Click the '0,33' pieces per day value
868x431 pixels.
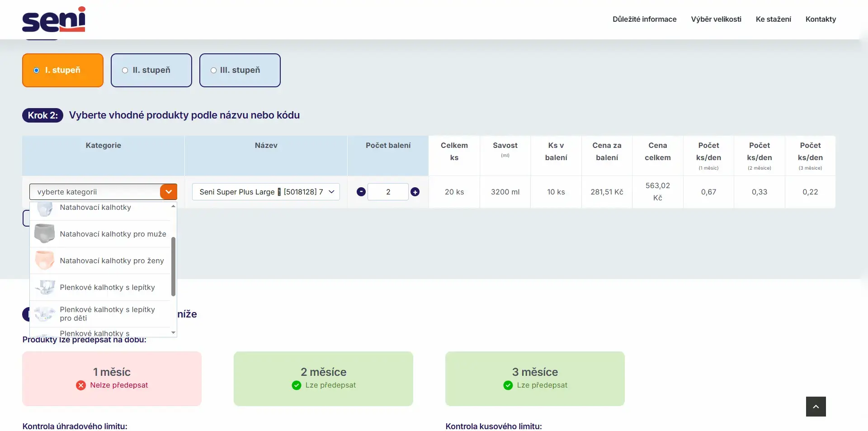tap(759, 192)
